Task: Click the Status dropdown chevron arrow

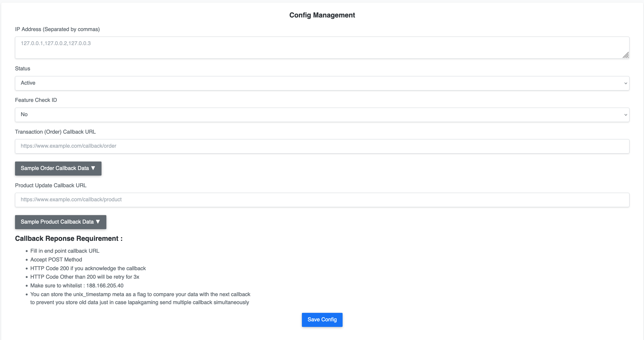Action: pyautogui.click(x=626, y=83)
